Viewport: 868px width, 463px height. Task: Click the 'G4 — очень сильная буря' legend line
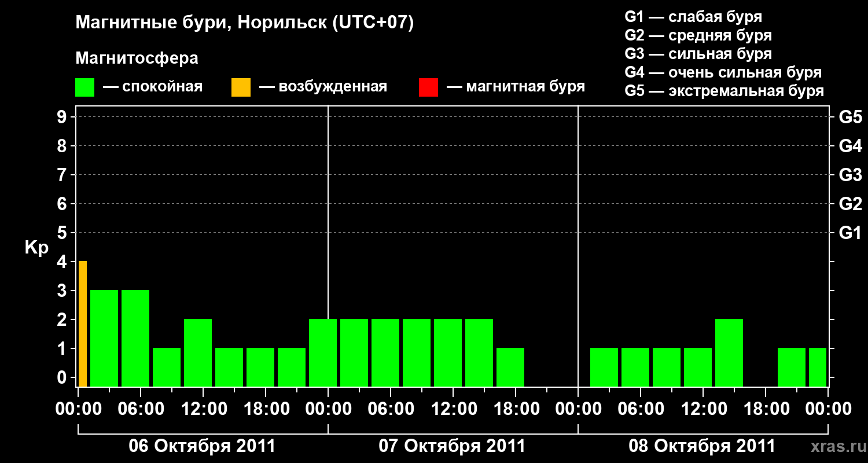pos(723,72)
